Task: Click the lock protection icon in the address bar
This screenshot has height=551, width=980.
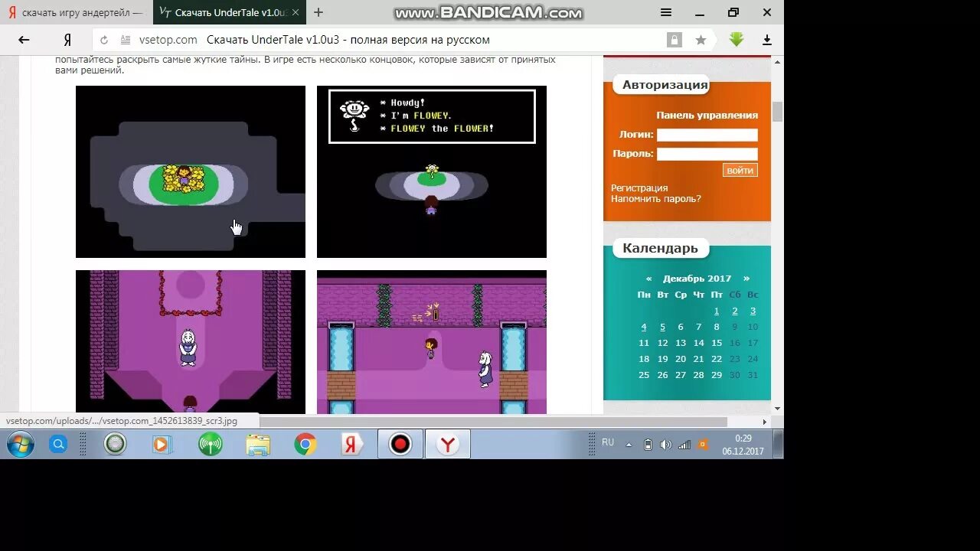Action: (x=674, y=40)
